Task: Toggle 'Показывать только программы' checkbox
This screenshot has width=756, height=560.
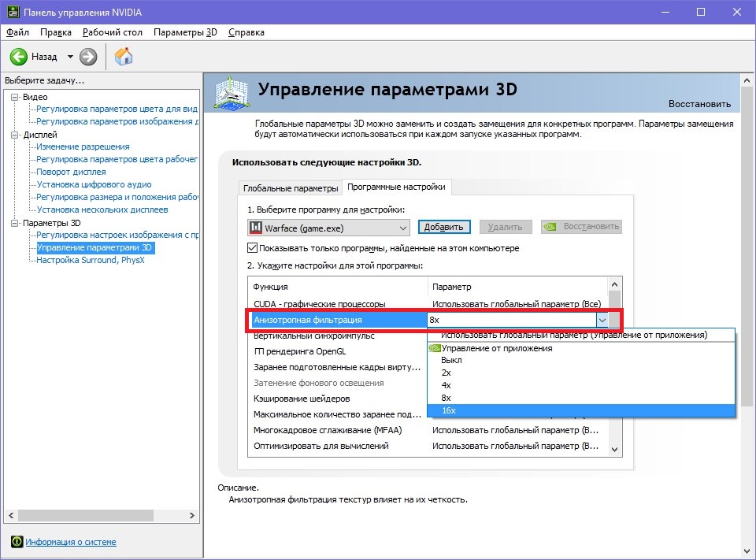Action: pyautogui.click(x=252, y=248)
